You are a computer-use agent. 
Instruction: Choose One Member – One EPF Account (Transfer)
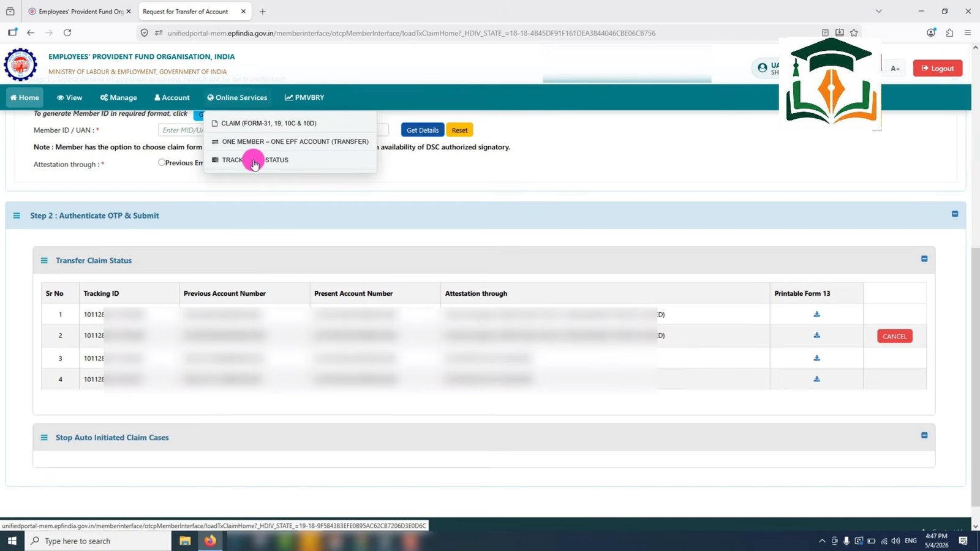coord(290,141)
